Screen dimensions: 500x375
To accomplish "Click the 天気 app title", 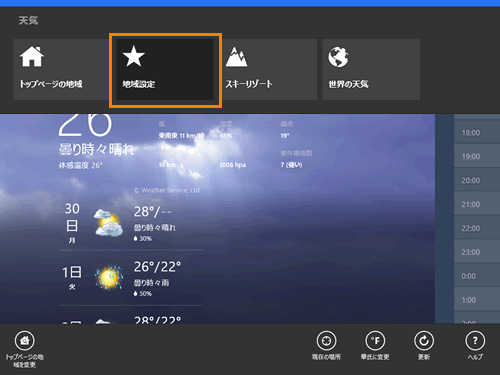I will point(28,21).
